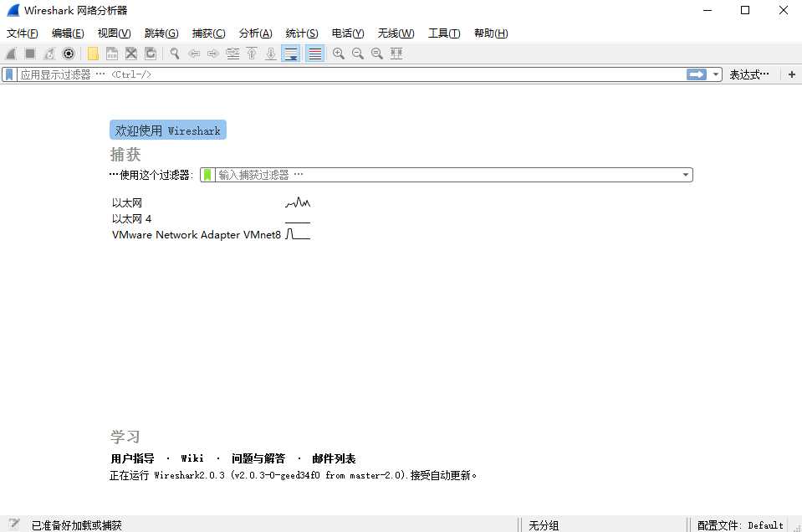The image size is (802, 532).
Task: Click the 无分组 status bar text
Action: [544, 524]
